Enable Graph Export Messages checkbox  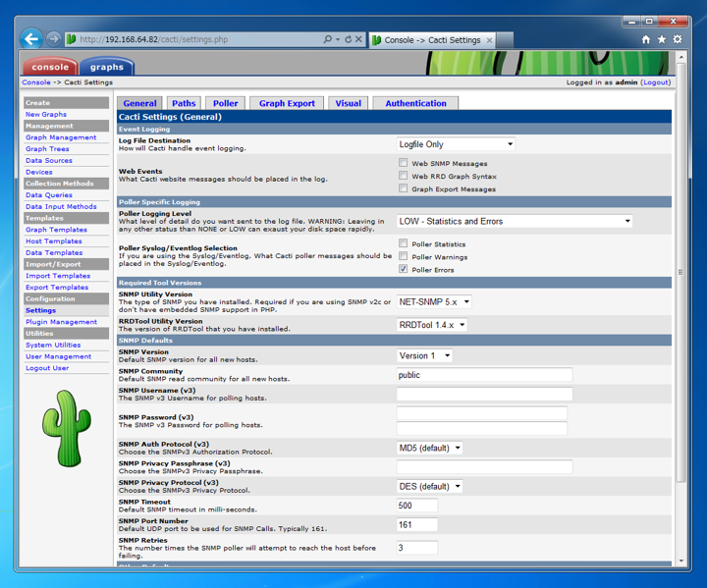404,188
